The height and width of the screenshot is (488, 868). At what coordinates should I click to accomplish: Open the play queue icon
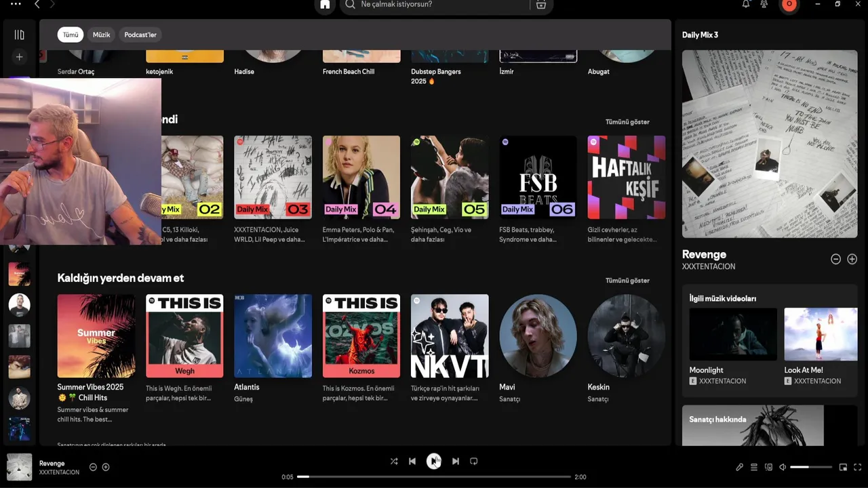[754, 467]
